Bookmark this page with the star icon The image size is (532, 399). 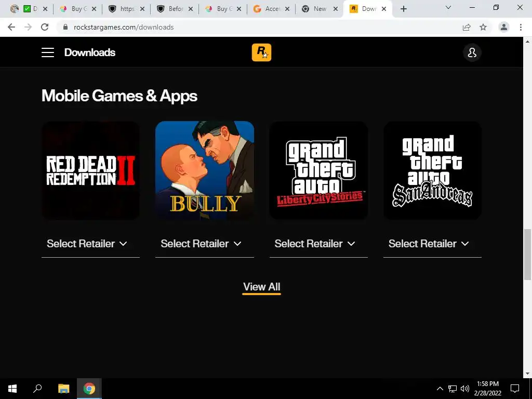[483, 27]
